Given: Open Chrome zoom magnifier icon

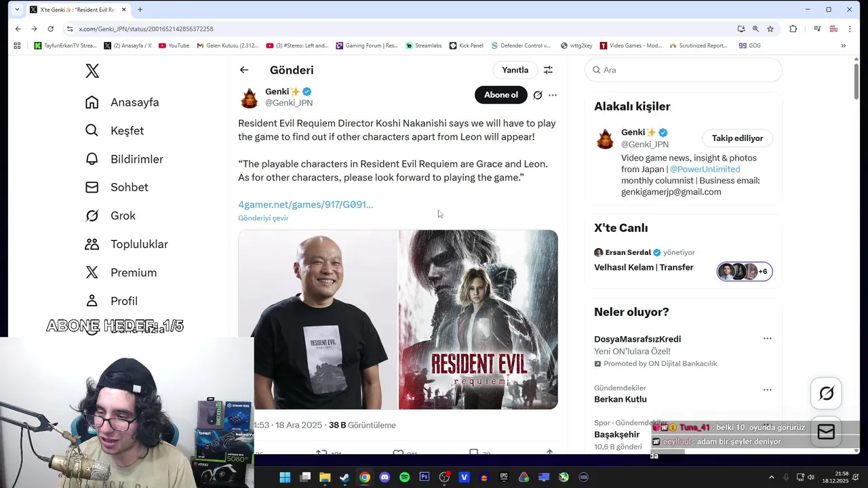Looking at the screenshot, I should pos(755,29).
